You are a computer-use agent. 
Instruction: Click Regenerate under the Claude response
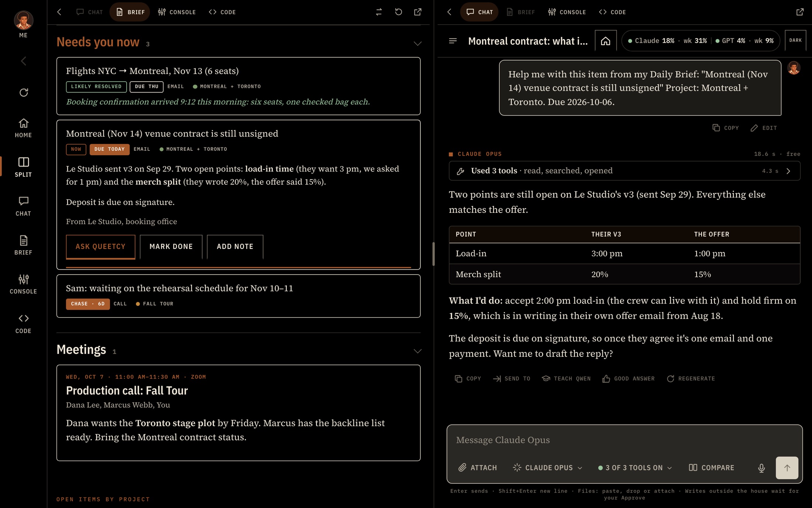tap(691, 379)
